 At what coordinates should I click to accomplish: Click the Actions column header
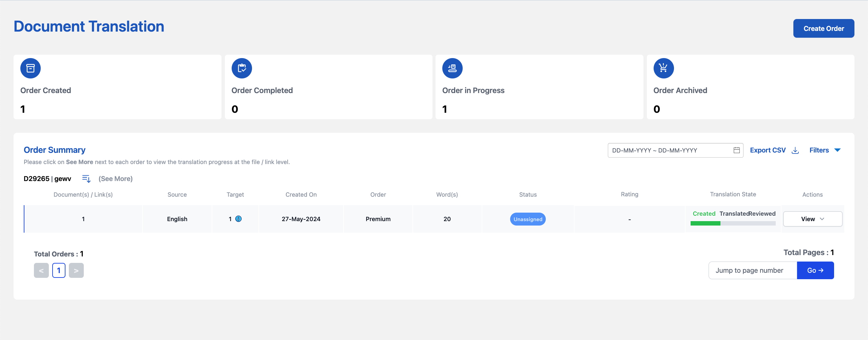pyautogui.click(x=812, y=195)
